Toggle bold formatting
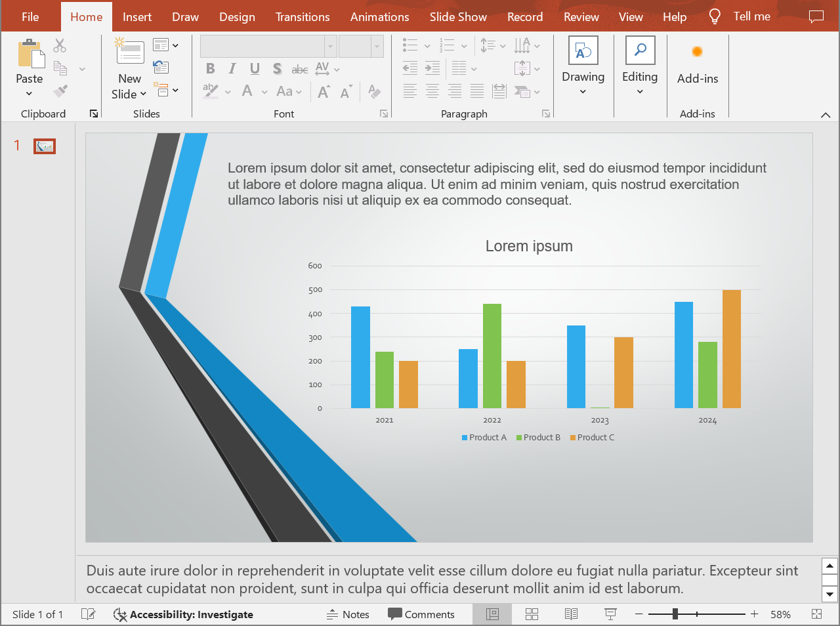The image size is (840, 626). (210, 68)
